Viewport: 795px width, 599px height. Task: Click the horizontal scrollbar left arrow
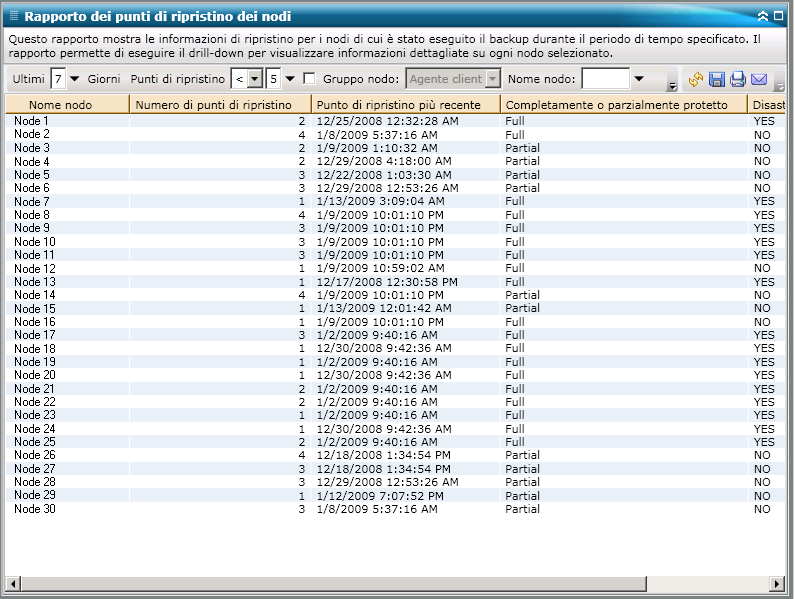tap(13, 583)
